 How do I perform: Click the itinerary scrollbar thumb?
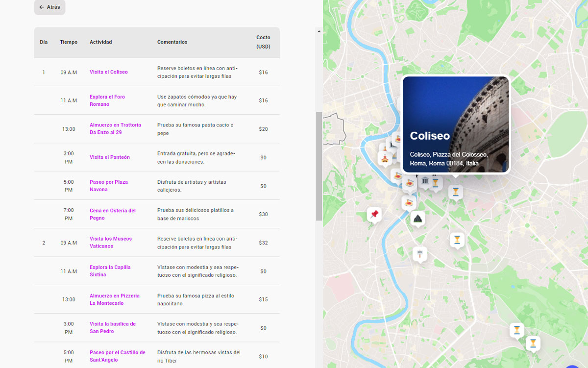click(x=319, y=166)
